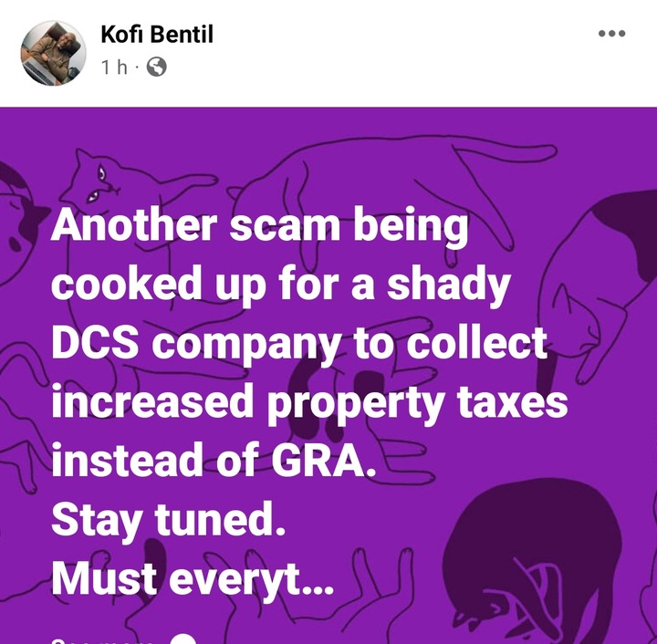Tap the purple post background area

pyautogui.click(x=328, y=376)
